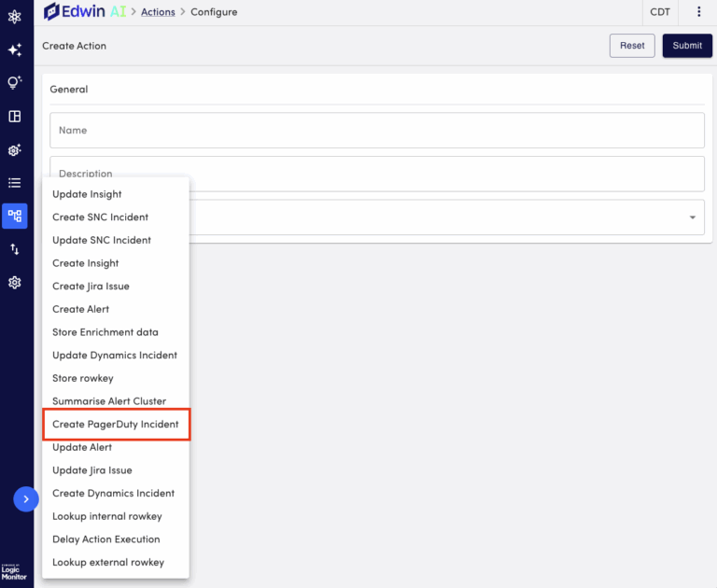The width and height of the screenshot is (717, 588).
Task: Click the Submit button
Action: pyautogui.click(x=687, y=46)
